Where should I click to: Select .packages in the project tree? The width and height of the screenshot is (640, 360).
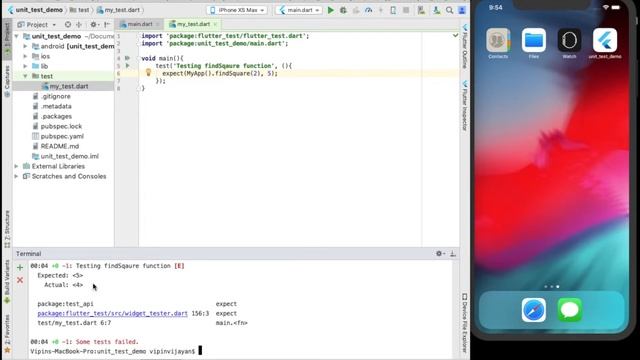(64, 116)
